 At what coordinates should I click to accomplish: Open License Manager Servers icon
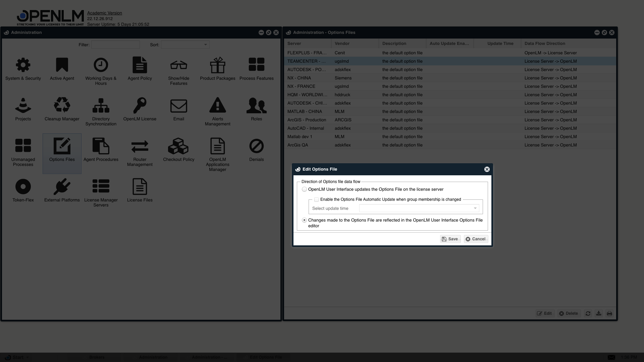(101, 187)
